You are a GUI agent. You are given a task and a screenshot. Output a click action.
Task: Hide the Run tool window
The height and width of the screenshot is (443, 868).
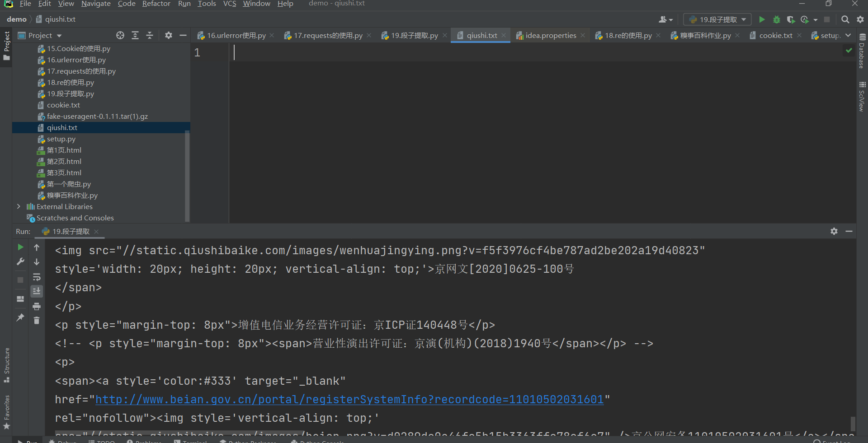click(x=849, y=231)
